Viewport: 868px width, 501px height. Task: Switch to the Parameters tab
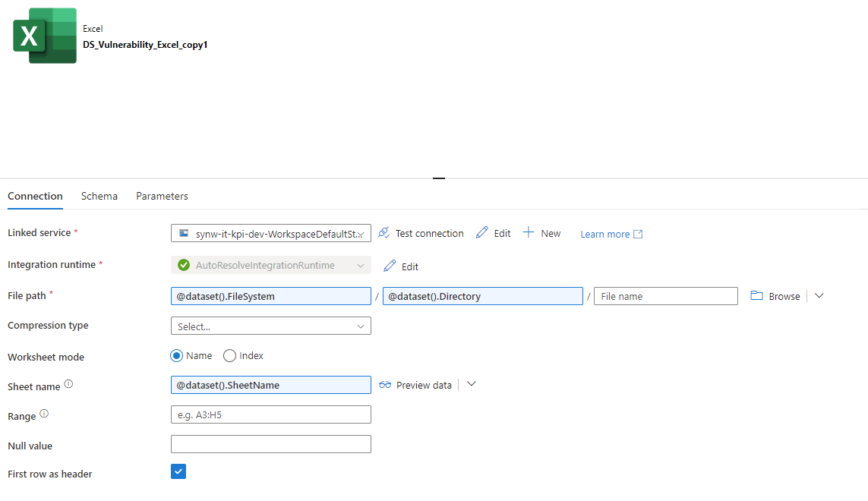click(163, 196)
